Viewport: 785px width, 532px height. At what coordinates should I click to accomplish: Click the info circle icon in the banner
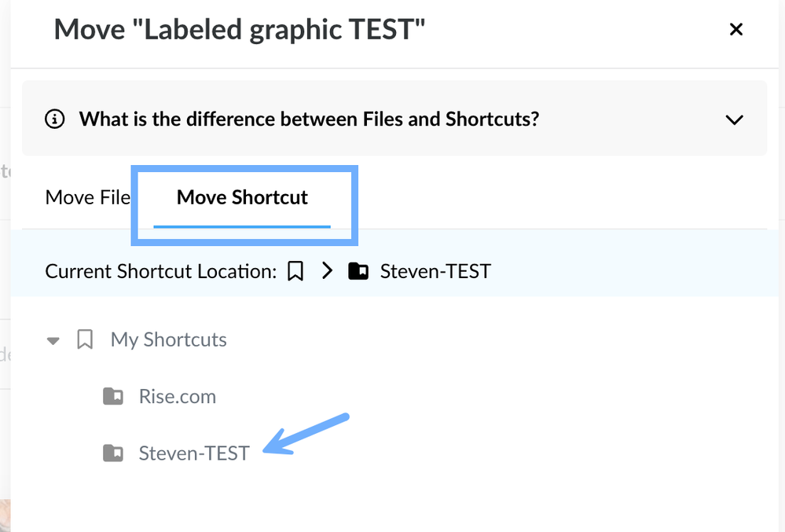pos(55,119)
